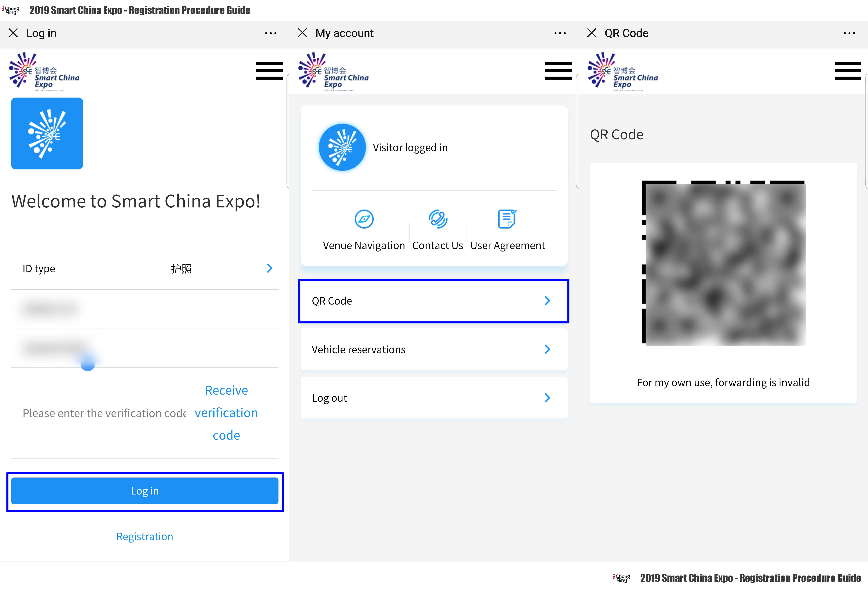The width and height of the screenshot is (868, 595).
Task: Click the Venue Navigation label
Action: point(364,246)
